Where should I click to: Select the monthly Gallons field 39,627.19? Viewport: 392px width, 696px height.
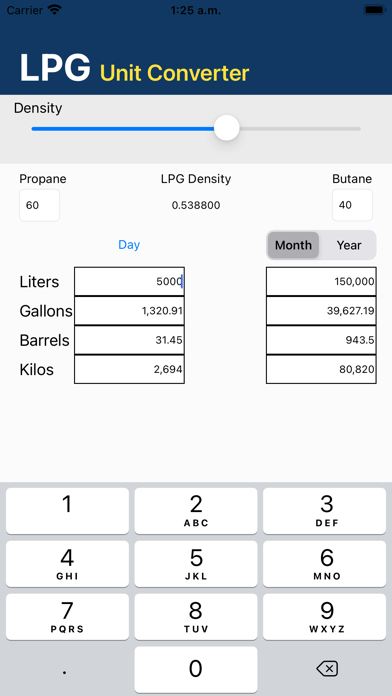pos(321,311)
